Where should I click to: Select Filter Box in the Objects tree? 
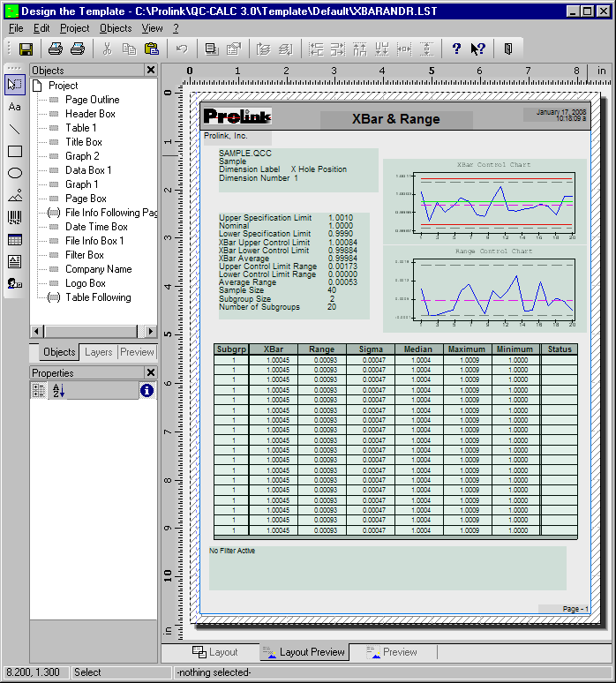pyautogui.click(x=85, y=255)
